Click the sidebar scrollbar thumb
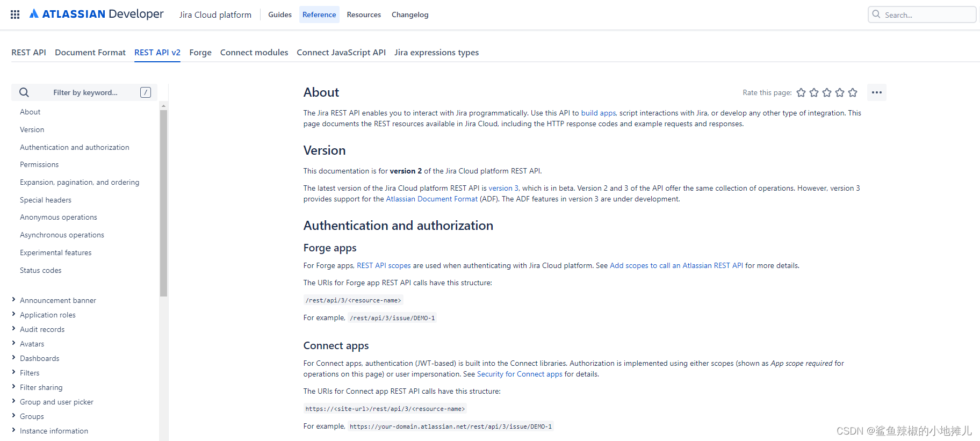 point(163,203)
